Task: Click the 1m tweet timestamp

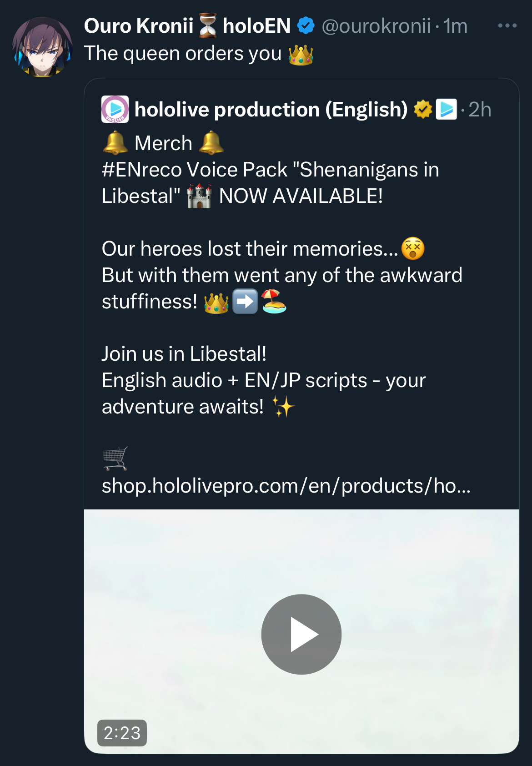Action: click(x=455, y=26)
